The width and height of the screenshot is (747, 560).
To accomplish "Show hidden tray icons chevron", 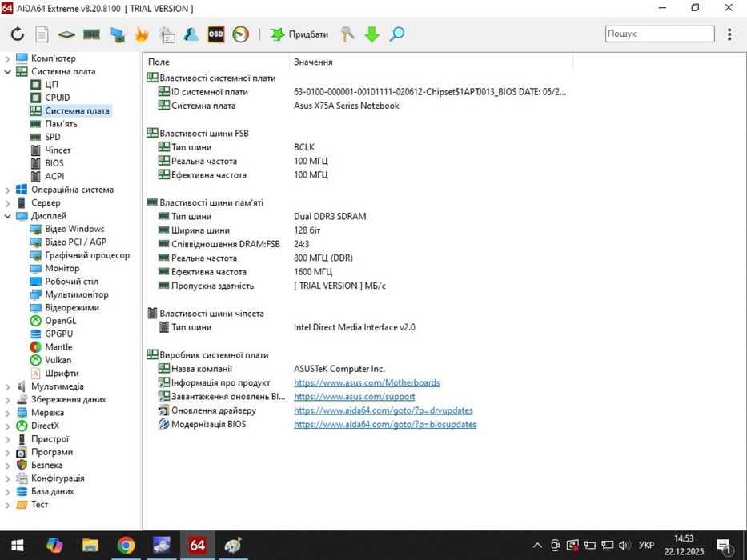I will [537, 546].
